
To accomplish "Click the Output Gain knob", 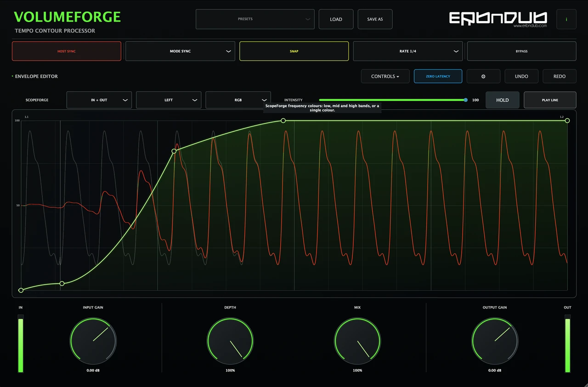I will coord(495,341).
